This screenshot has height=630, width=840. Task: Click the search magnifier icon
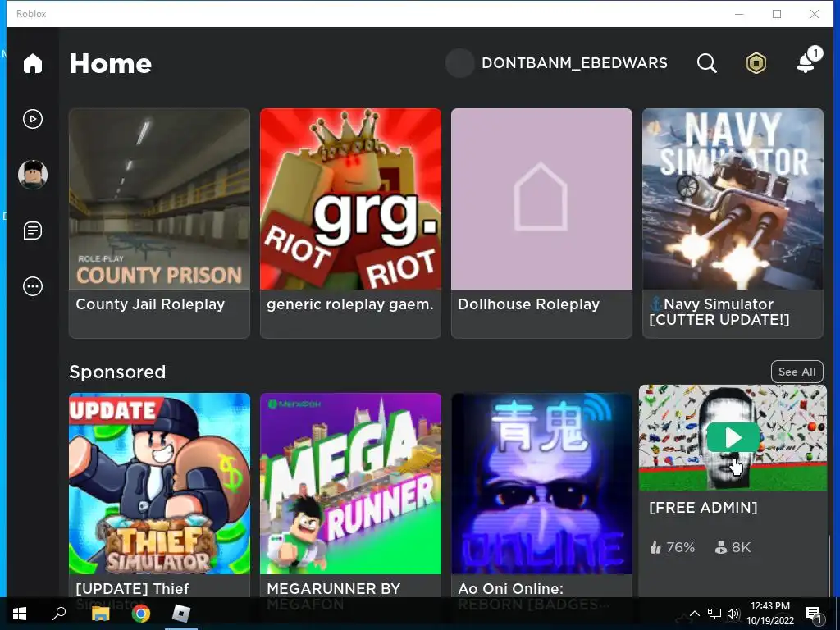(x=706, y=63)
